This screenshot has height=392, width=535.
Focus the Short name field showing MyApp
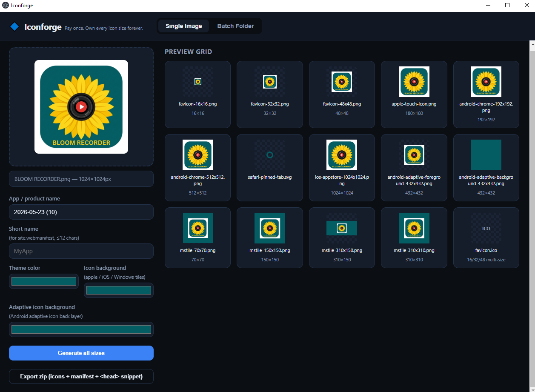click(x=81, y=251)
